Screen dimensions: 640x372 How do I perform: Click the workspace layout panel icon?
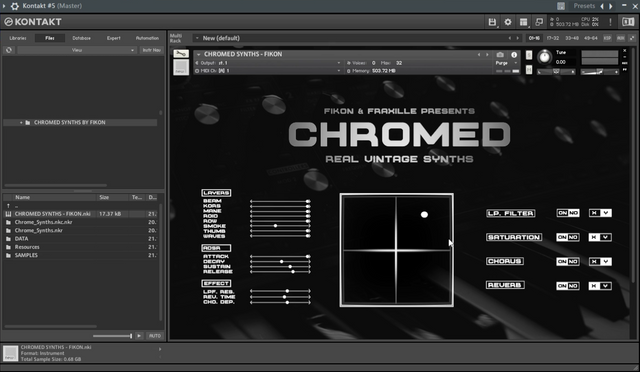tap(523, 22)
